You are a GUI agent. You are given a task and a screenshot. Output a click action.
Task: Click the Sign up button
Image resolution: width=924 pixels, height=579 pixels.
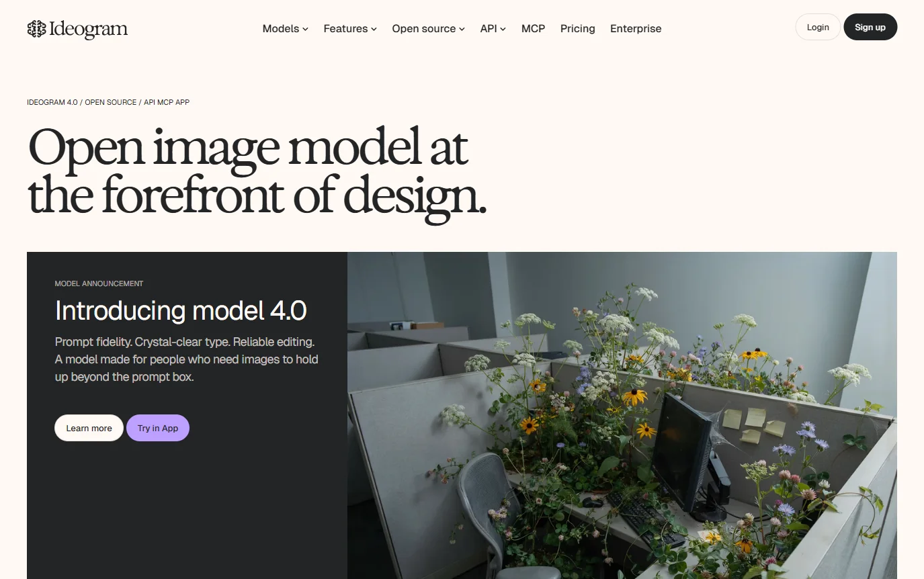click(x=870, y=27)
